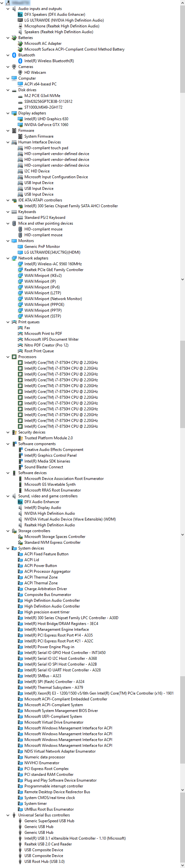Click the DFX Audio Enhancer icon under Sound controllers

coord(20,502)
